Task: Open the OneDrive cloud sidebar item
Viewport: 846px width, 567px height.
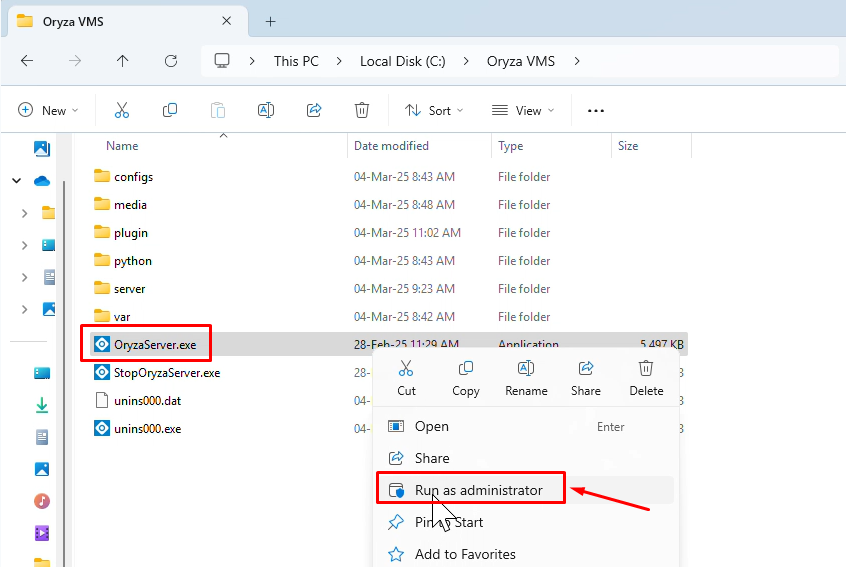Action: tap(42, 181)
